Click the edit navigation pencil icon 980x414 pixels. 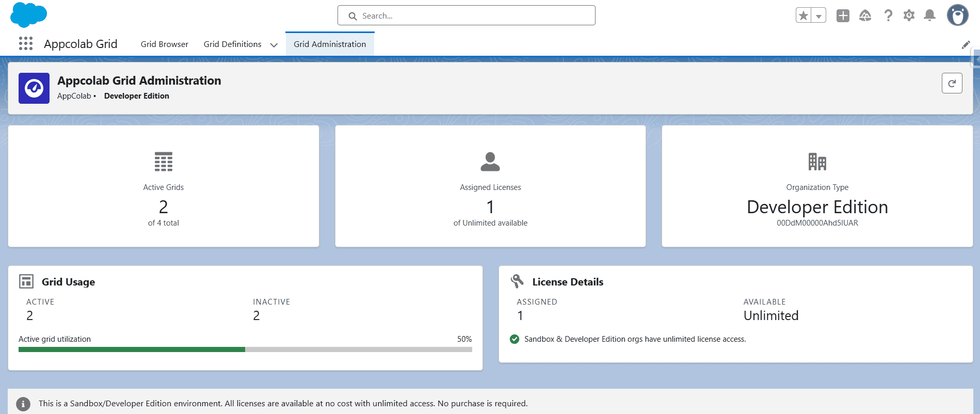tap(966, 45)
